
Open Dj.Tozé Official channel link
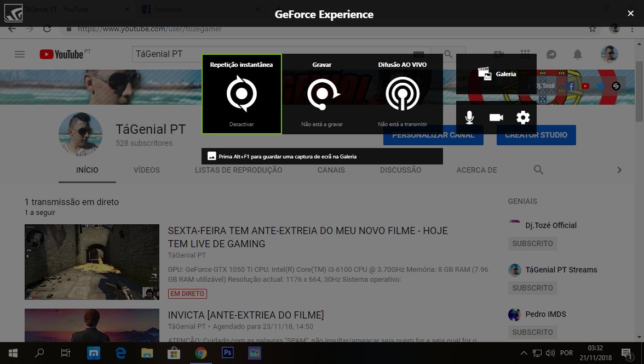click(551, 225)
